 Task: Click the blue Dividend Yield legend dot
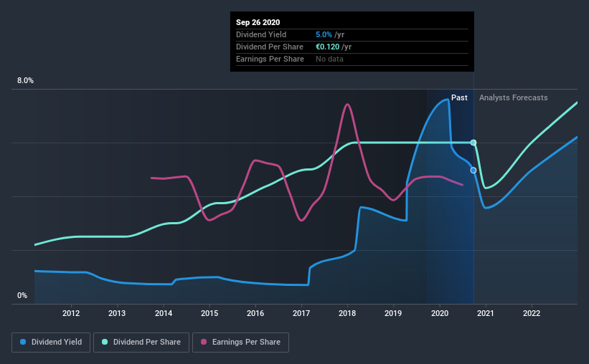pos(23,342)
